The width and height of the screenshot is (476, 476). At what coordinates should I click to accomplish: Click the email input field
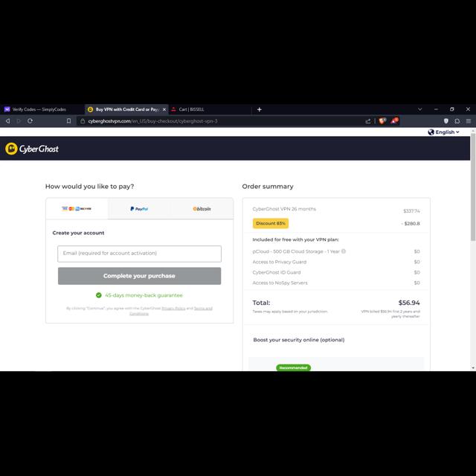tap(139, 254)
